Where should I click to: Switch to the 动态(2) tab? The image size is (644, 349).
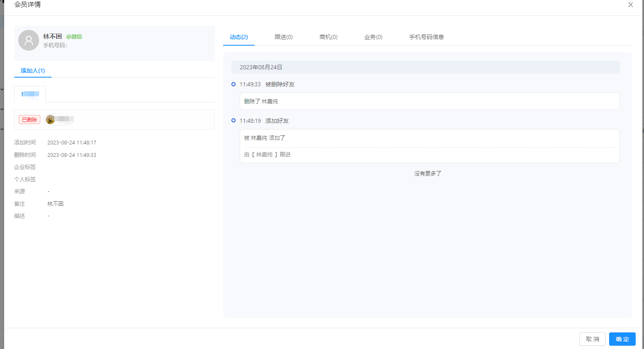(x=239, y=37)
